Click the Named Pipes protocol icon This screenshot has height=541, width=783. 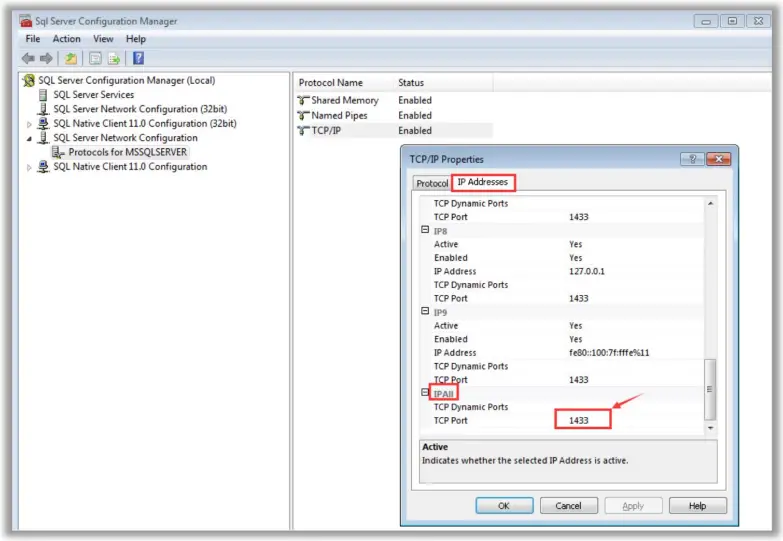pos(303,115)
